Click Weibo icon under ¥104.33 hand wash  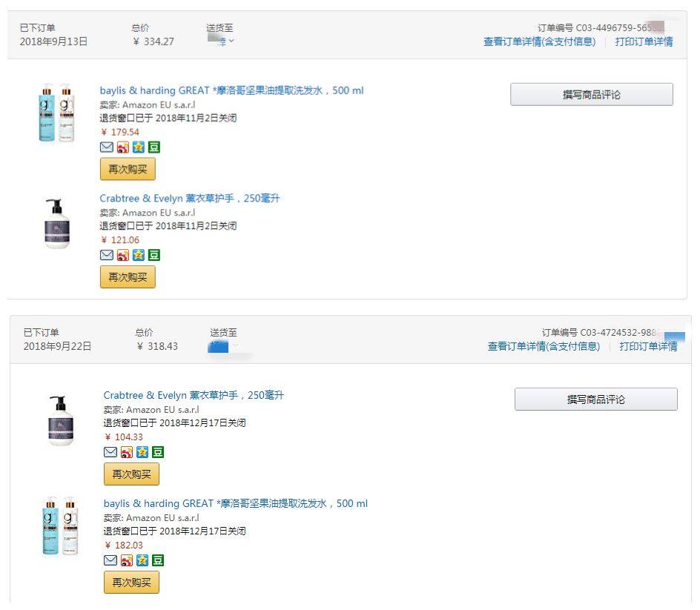pyautogui.click(x=127, y=452)
